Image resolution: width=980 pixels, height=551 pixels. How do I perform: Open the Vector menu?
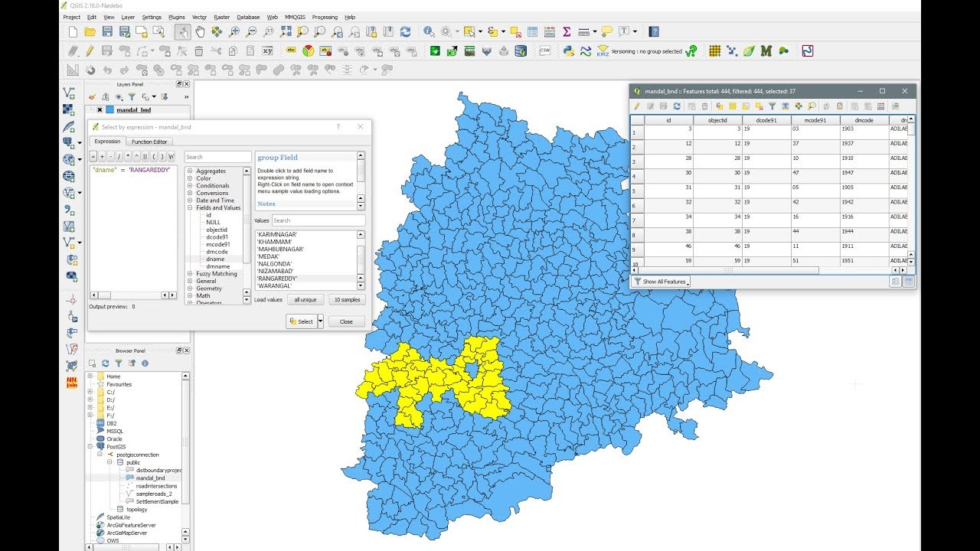(199, 17)
